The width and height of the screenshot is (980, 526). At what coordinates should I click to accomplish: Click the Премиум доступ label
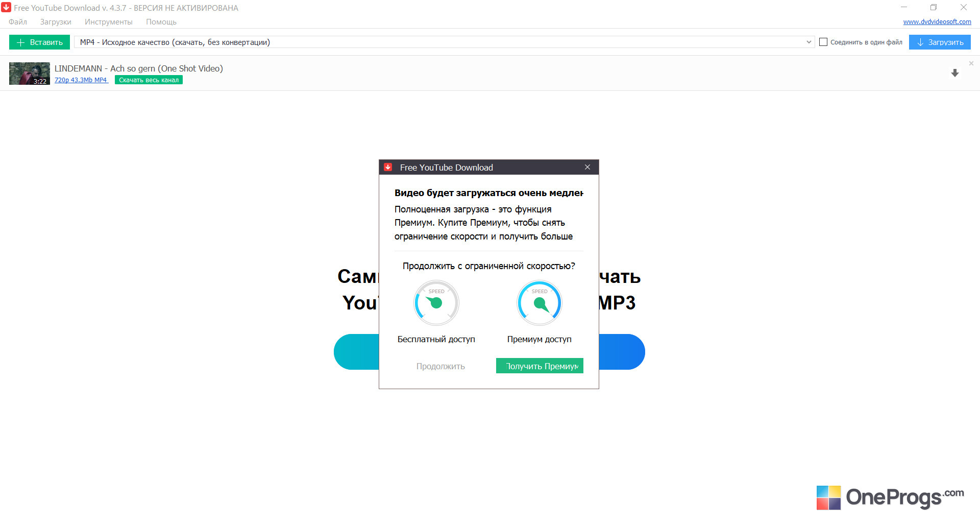[540, 339]
